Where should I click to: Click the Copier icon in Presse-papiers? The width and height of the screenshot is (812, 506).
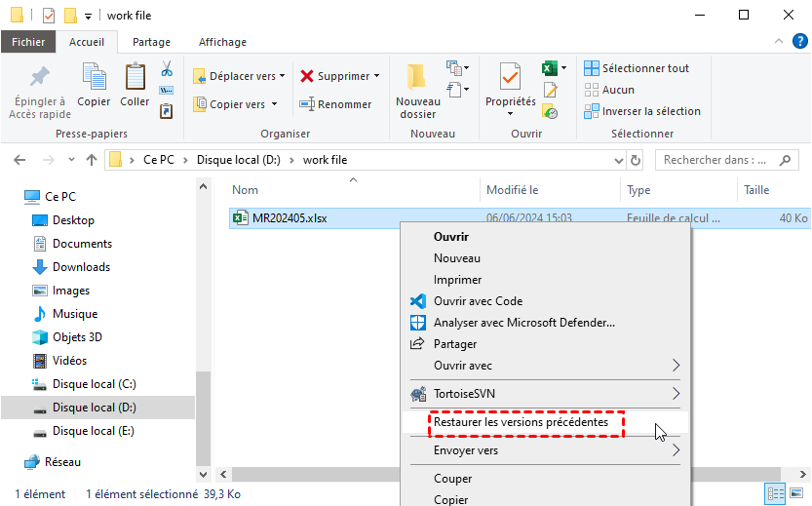(94, 77)
